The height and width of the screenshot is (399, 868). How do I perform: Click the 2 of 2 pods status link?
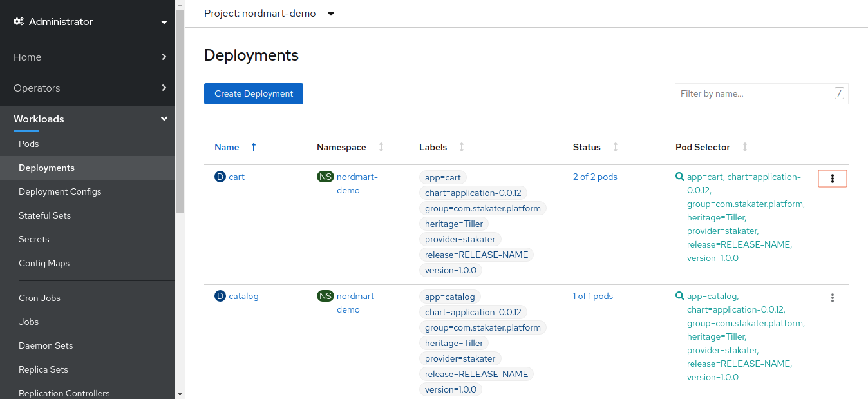pos(595,177)
